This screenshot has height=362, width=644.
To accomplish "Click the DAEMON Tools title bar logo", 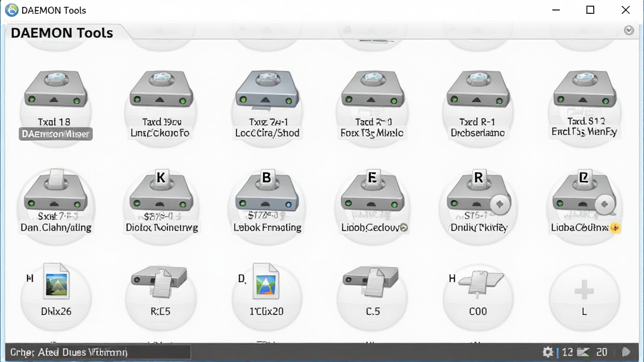I will click(x=11, y=10).
